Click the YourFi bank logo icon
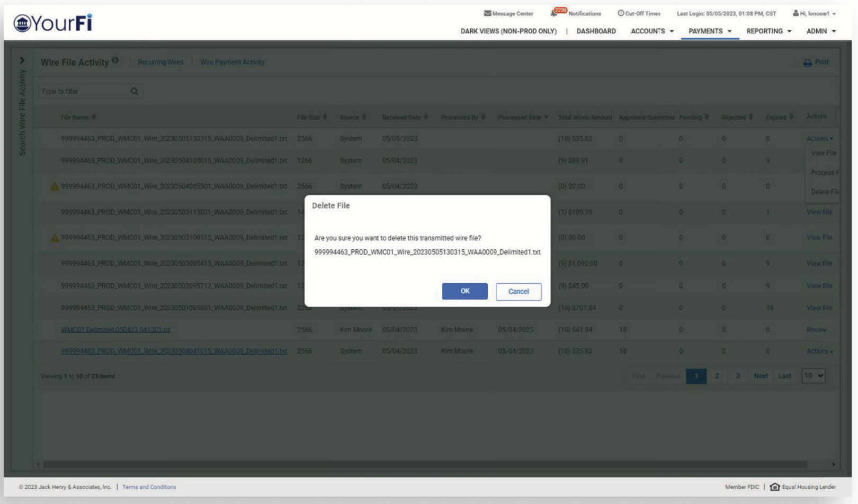Screen dimensions: 858x504 pos(22,23)
